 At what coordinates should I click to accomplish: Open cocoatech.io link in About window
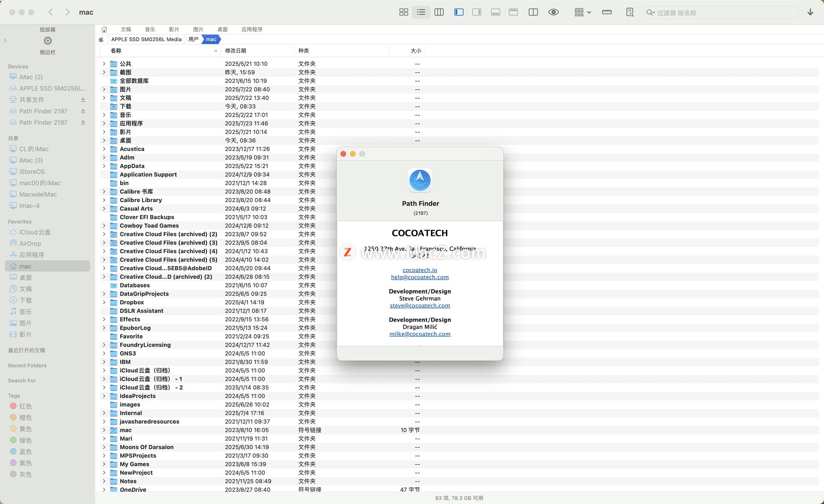click(x=420, y=270)
